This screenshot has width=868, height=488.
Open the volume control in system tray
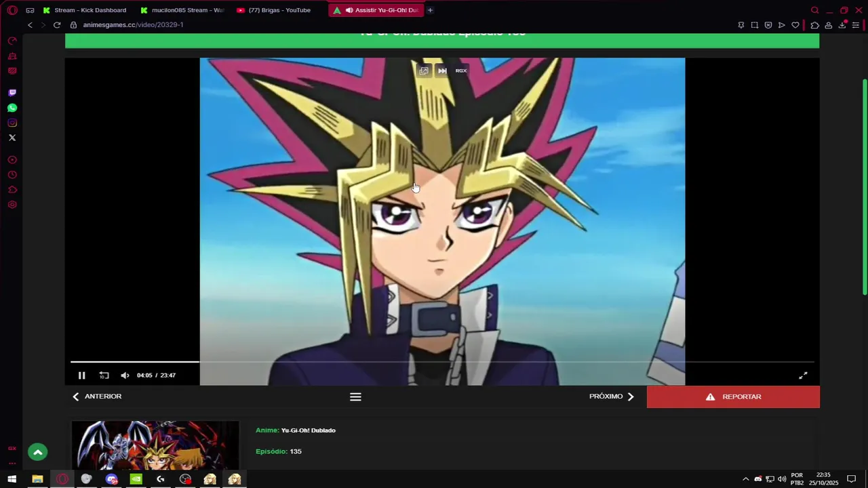tap(782, 479)
